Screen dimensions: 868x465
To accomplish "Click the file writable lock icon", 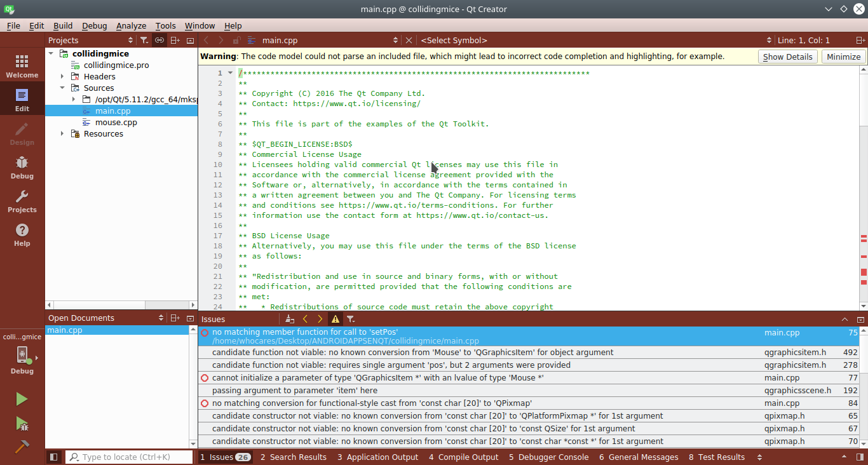I will click(236, 40).
